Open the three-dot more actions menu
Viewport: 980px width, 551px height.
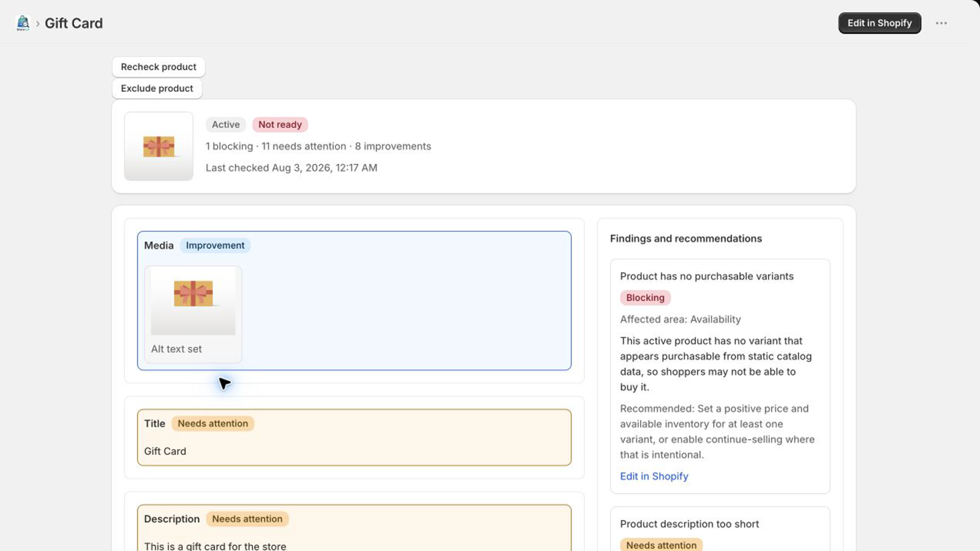pos(941,23)
